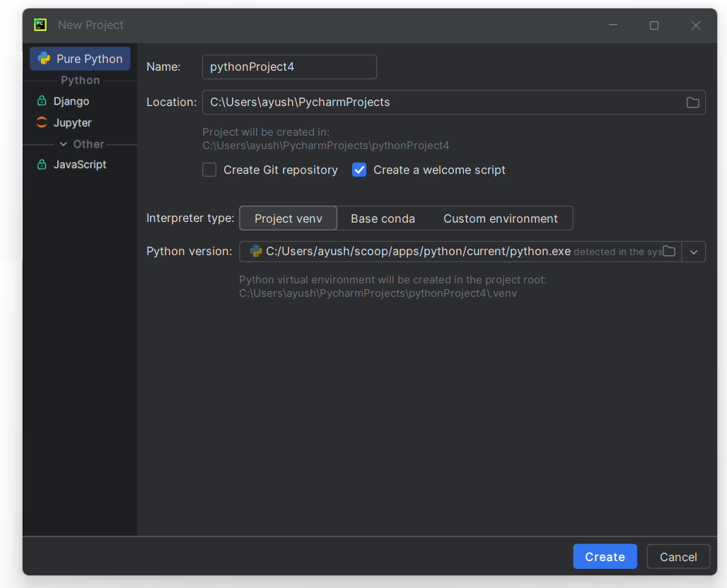This screenshot has height=588, width=727.
Task: Select Pure Python project type
Action: coord(80,59)
